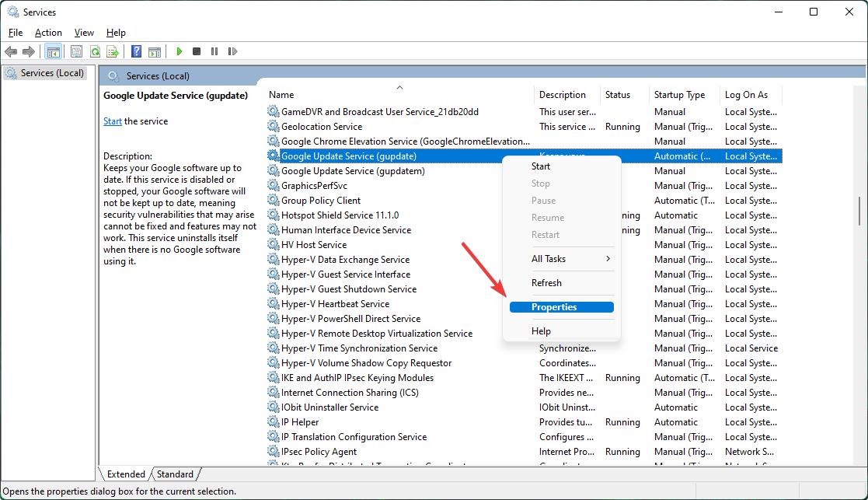Select GameDVR and Broadcast User Service row
This screenshot has width=868, height=500.
point(524,112)
